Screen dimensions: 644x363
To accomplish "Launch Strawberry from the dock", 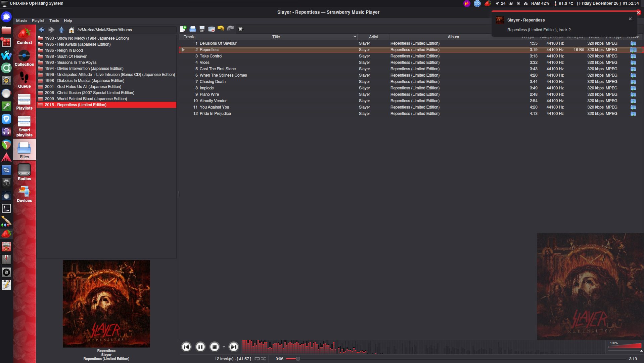I will click(6, 234).
